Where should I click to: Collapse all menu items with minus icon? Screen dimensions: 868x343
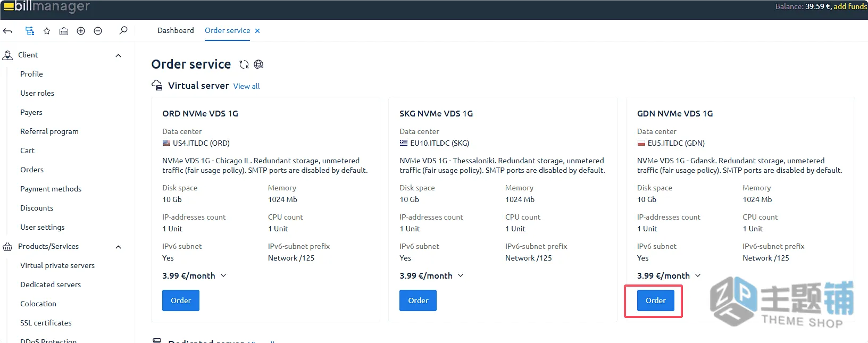click(x=98, y=31)
